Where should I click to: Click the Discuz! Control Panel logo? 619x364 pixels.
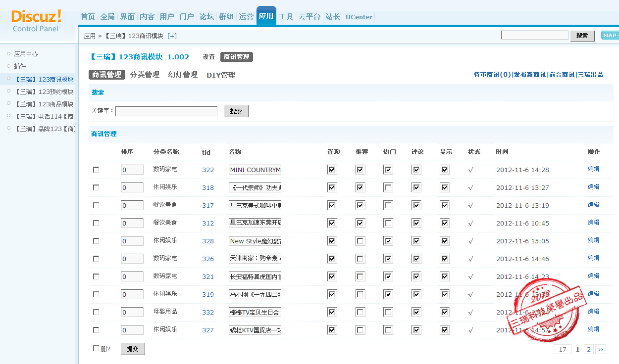pyautogui.click(x=36, y=21)
